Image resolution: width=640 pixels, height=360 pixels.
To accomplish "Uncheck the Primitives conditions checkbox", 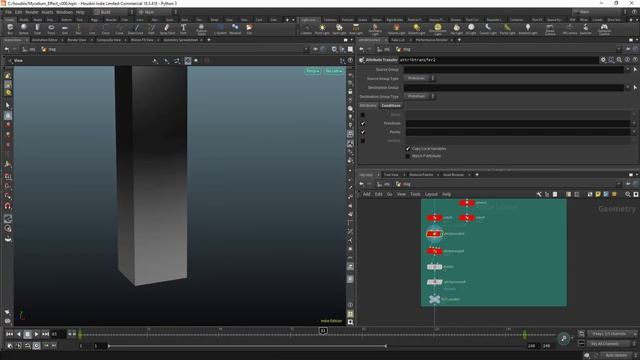I will click(362, 123).
